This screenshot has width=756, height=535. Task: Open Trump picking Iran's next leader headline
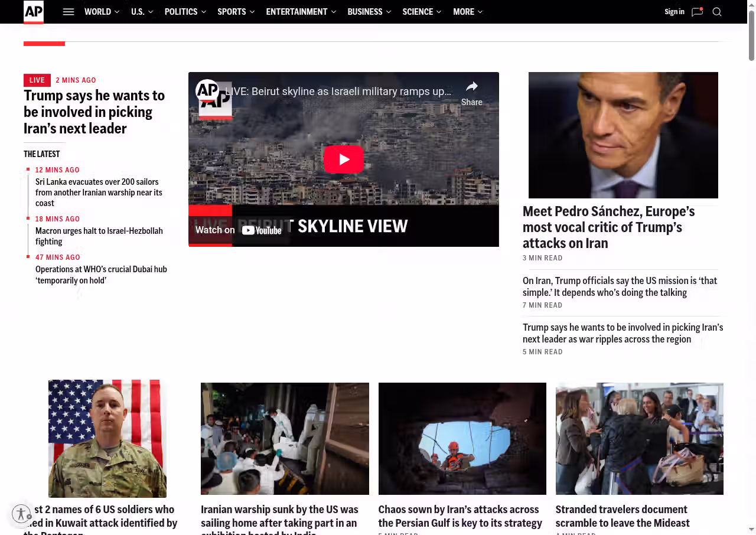click(94, 112)
